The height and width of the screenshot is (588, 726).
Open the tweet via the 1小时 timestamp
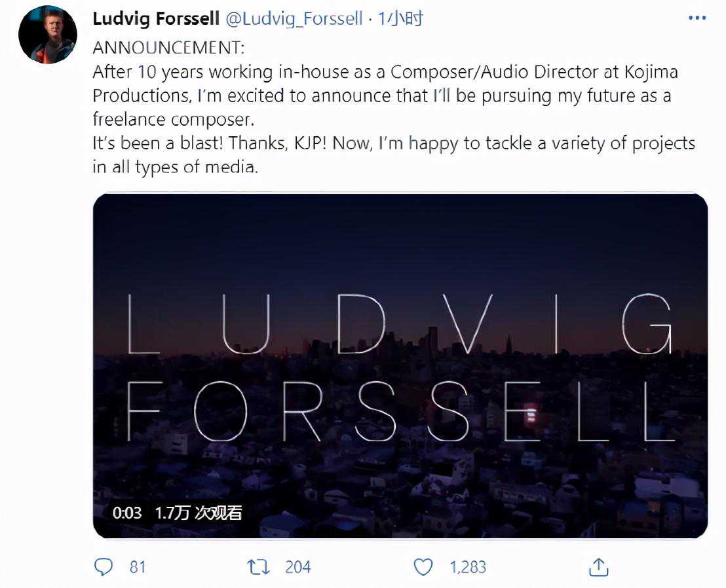pos(400,18)
